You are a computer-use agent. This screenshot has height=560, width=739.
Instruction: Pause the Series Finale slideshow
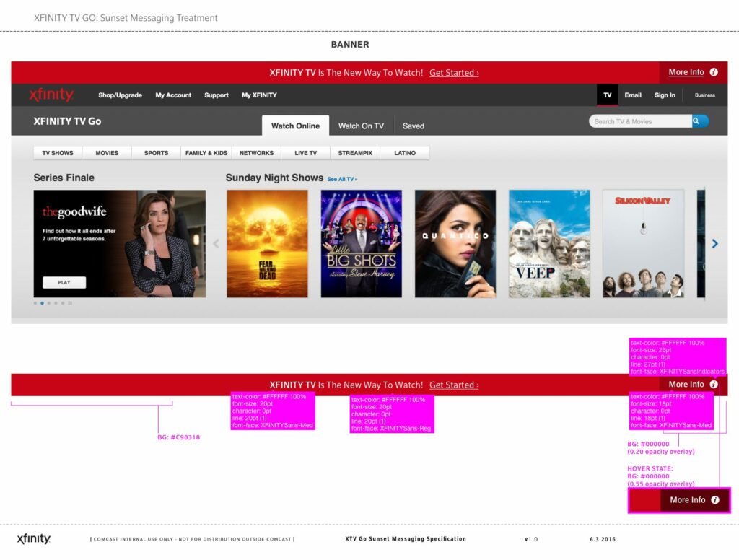click(70, 303)
